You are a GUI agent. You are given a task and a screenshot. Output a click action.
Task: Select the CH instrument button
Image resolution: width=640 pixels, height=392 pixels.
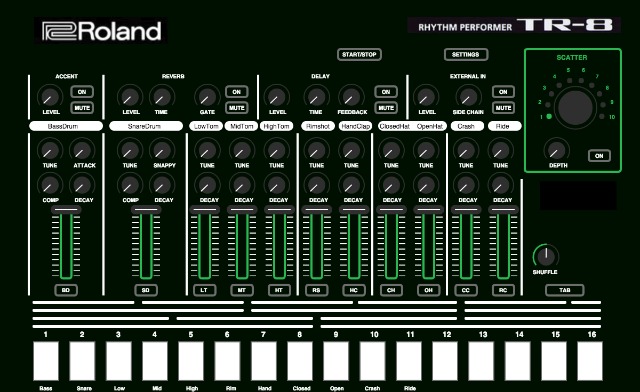pyautogui.click(x=391, y=290)
